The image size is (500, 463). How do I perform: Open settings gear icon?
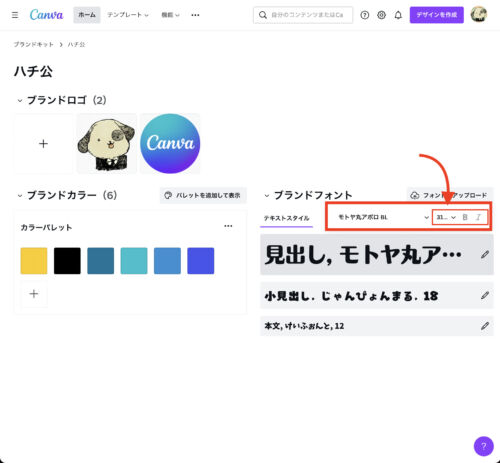[x=381, y=15]
